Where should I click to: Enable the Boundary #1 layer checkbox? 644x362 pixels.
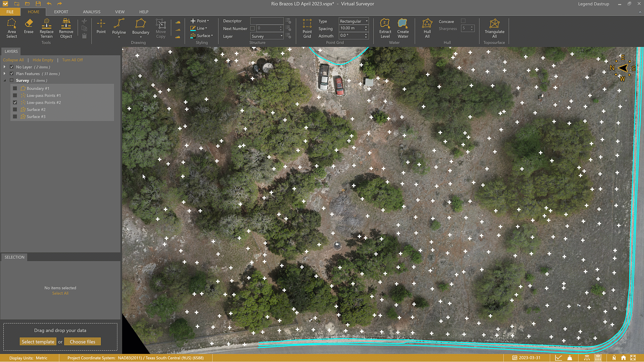click(x=15, y=88)
